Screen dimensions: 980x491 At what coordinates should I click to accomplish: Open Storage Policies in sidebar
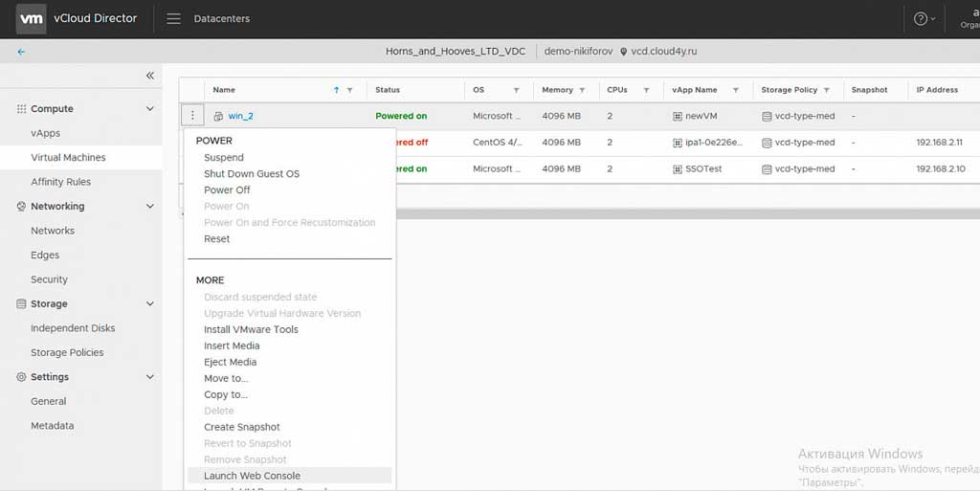(67, 352)
